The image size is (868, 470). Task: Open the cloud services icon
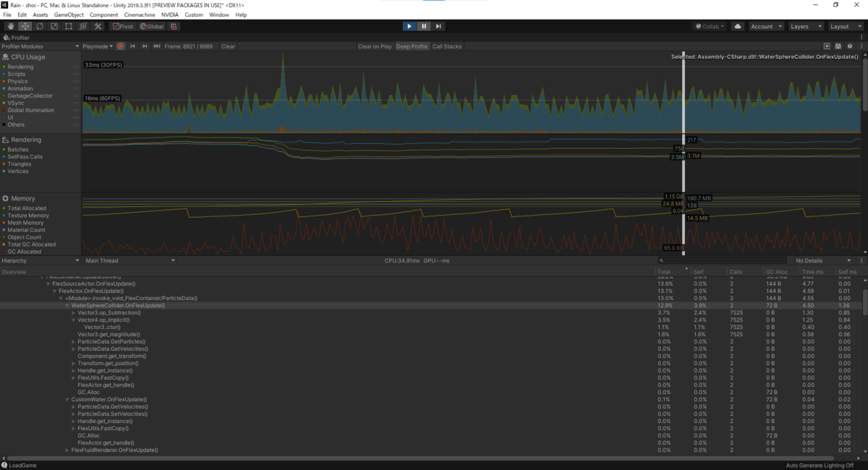pos(738,26)
